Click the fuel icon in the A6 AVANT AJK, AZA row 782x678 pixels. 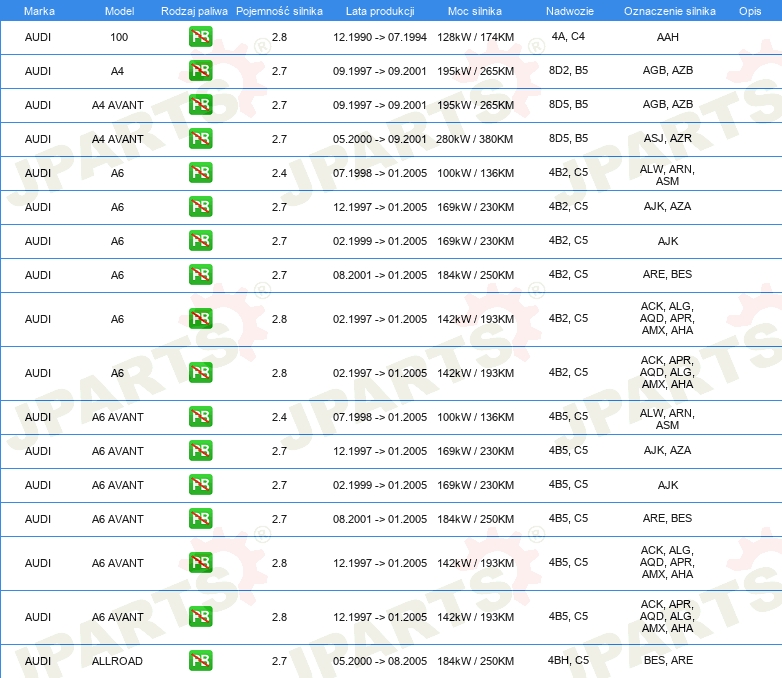[200, 450]
